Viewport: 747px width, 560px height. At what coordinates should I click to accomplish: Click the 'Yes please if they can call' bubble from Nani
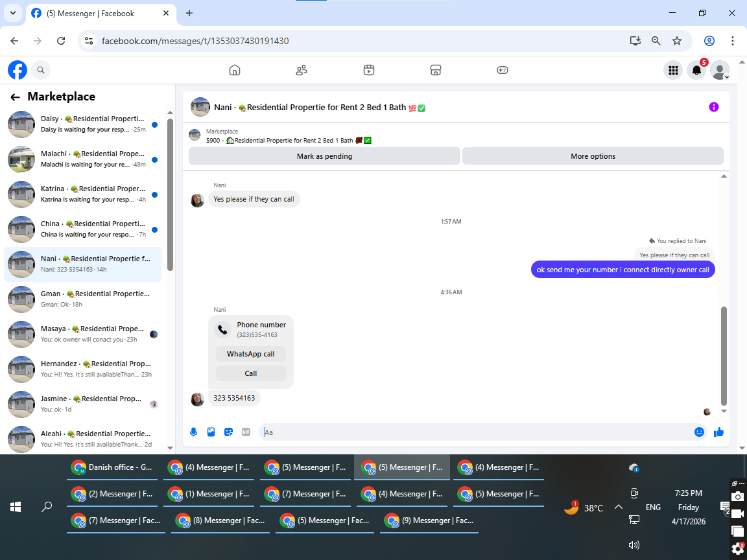(254, 199)
